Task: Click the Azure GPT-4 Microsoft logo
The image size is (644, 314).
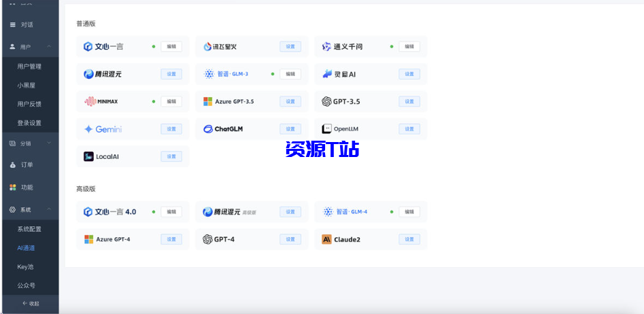Action: tap(88, 239)
